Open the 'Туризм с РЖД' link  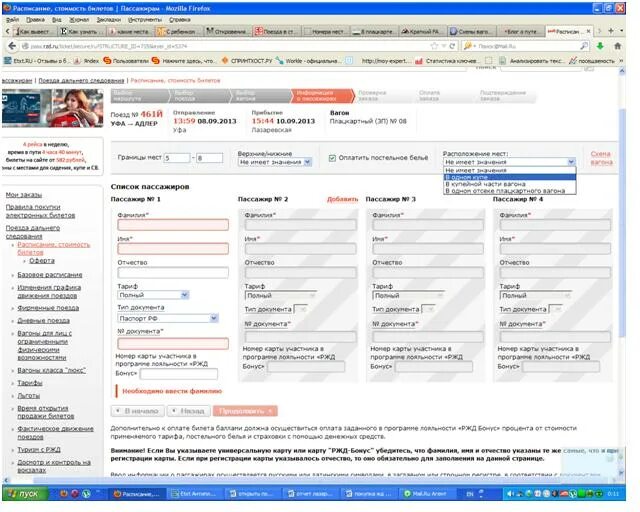tap(39, 450)
